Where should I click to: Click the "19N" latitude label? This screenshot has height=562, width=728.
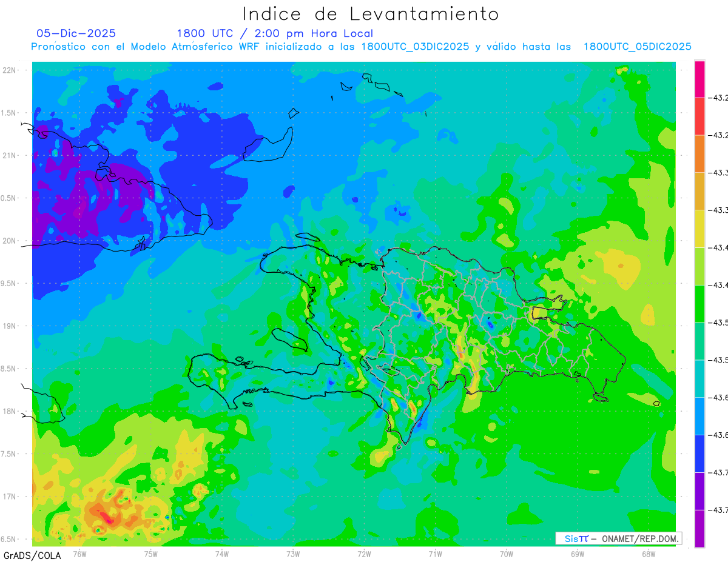(x=8, y=326)
